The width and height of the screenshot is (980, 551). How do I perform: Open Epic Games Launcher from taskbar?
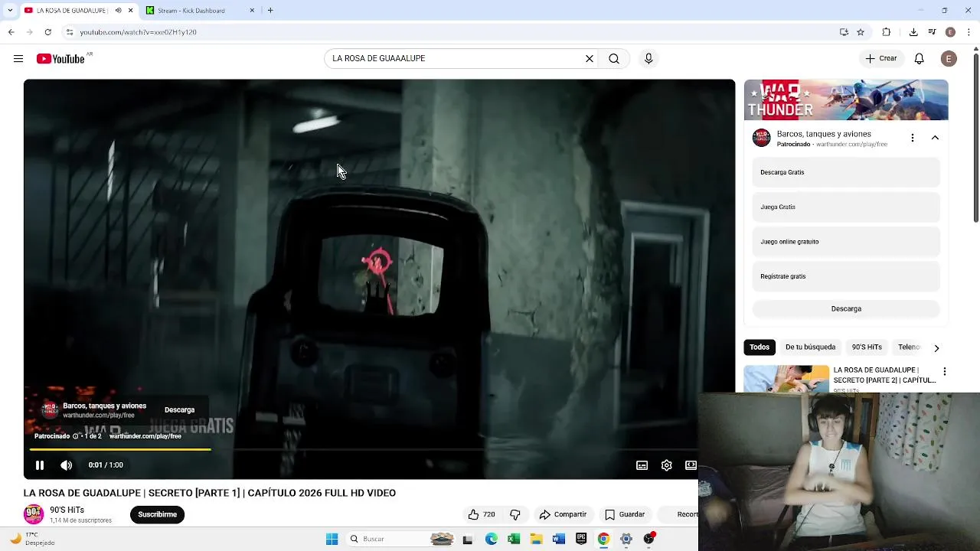coord(581,540)
